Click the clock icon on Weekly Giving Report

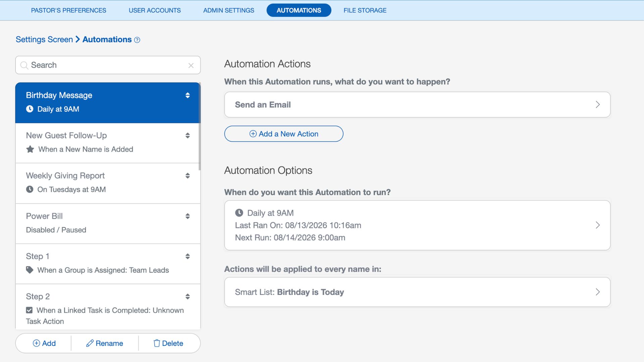point(30,189)
